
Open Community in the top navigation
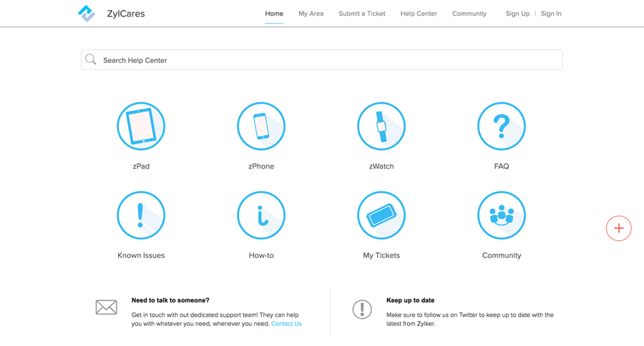click(469, 14)
